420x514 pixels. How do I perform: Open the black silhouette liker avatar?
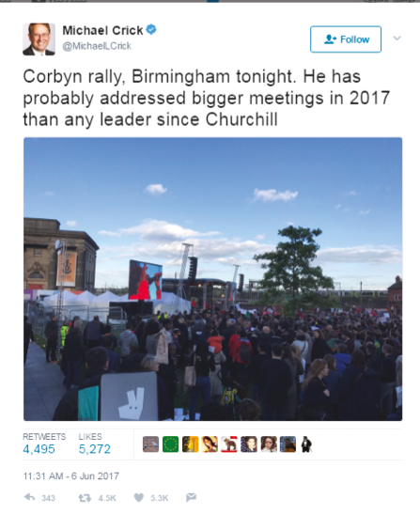(x=306, y=444)
